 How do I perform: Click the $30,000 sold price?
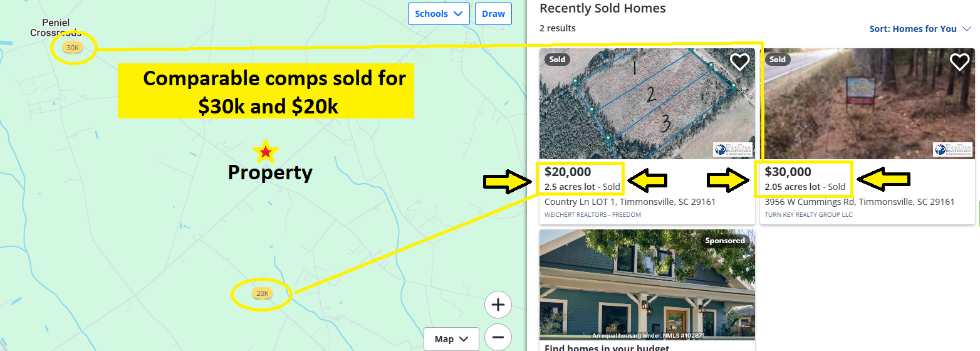788,172
